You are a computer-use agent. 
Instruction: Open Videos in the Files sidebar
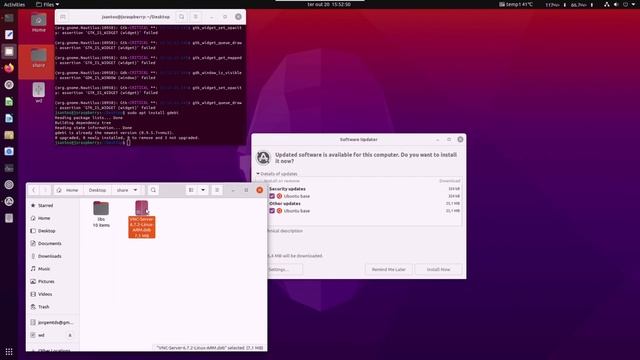(53, 294)
